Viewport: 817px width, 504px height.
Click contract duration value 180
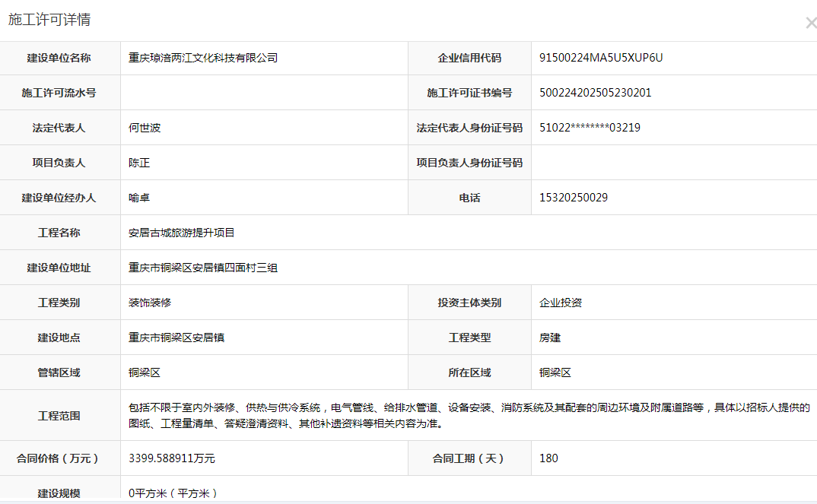548,458
